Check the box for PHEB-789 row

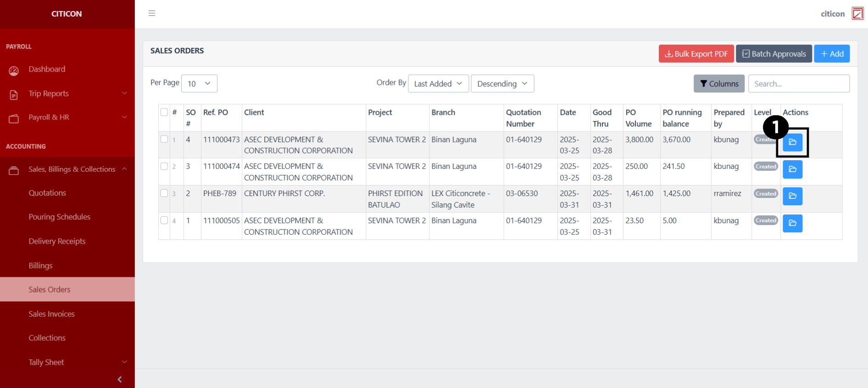(x=164, y=193)
